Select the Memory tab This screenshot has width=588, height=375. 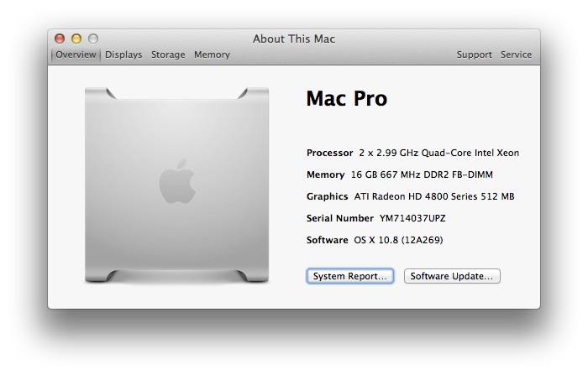pos(212,55)
